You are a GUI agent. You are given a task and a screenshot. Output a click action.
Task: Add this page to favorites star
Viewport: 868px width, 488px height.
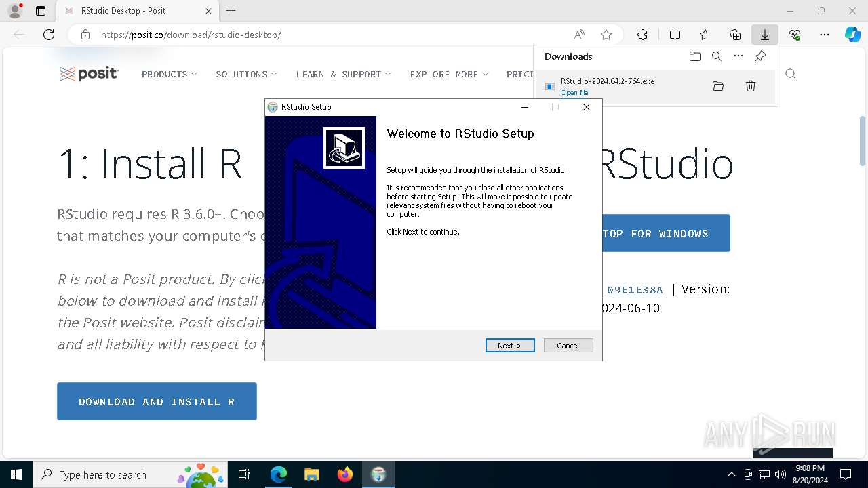click(606, 35)
